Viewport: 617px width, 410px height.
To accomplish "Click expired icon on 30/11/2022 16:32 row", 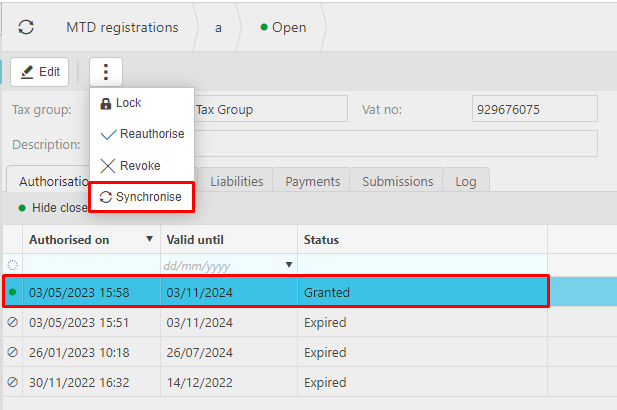I will 13,382.
